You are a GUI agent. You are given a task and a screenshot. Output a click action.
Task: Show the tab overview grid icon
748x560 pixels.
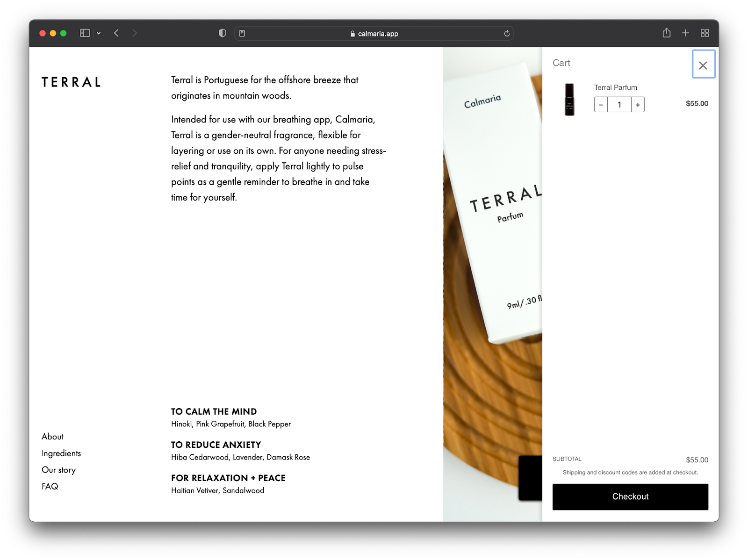705,33
